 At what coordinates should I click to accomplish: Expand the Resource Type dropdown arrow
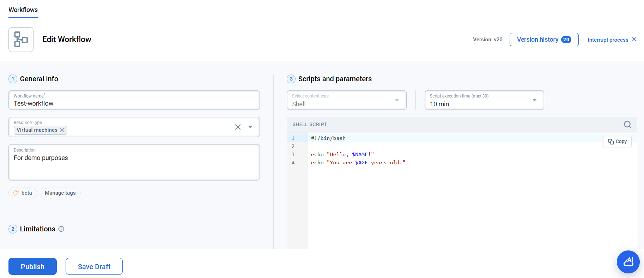pos(250,127)
